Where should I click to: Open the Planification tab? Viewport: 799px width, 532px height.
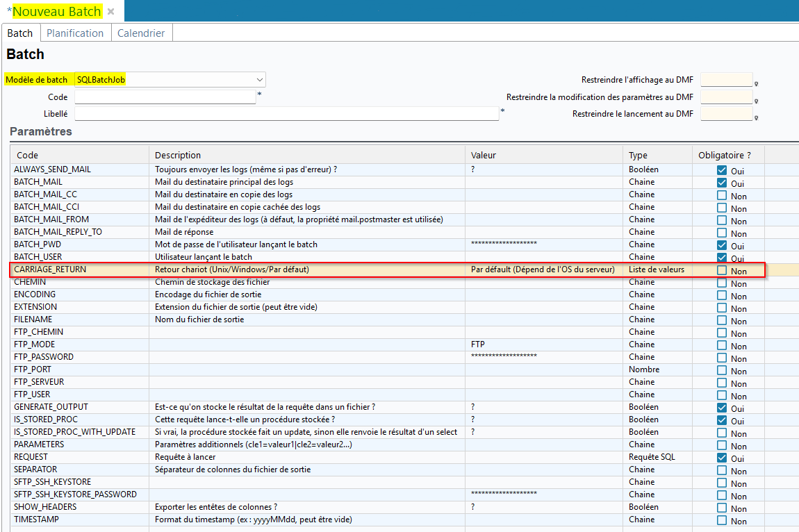[x=75, y=33]
